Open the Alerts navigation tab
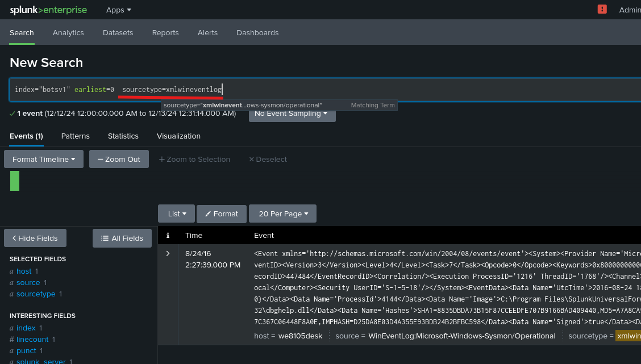 coord(207,33)
